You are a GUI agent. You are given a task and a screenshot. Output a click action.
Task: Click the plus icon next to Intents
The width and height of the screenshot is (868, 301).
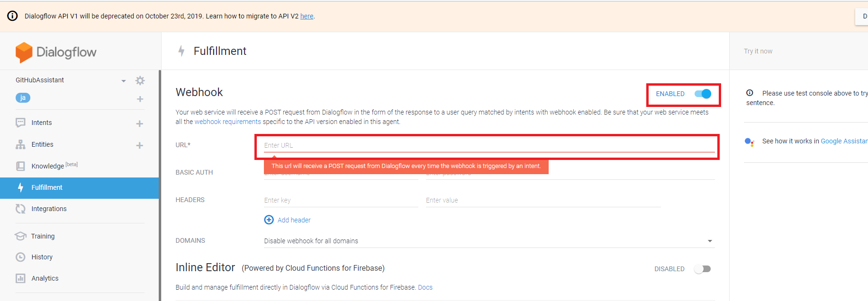click(139, 124)
